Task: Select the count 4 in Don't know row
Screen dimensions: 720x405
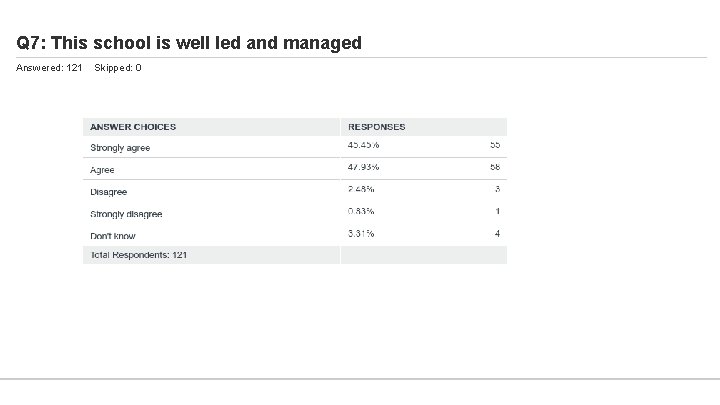Action: point(497,233)
